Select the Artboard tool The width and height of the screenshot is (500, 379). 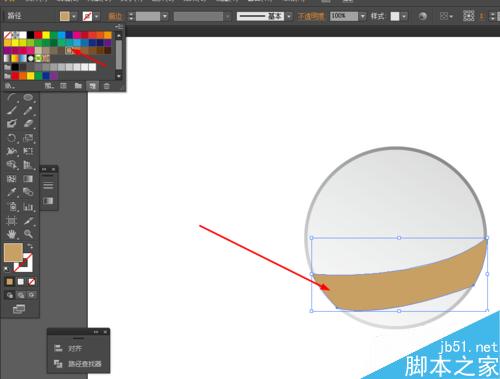[x=12, y=221]
